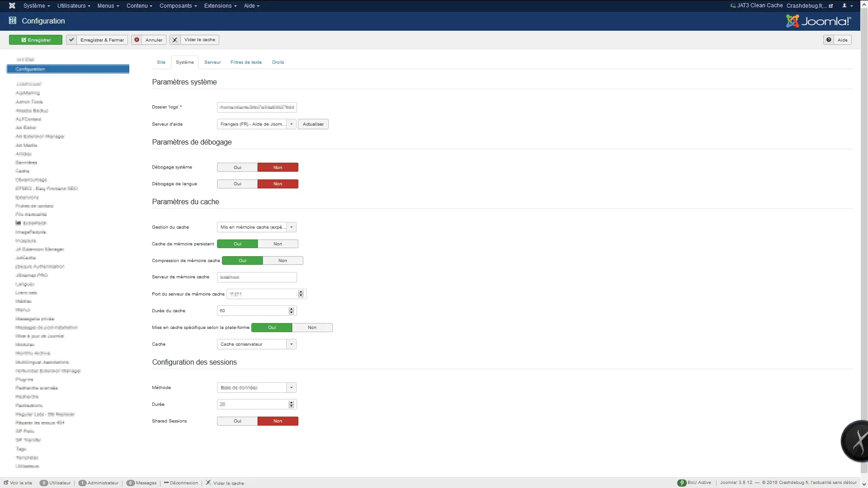
Task: Open the Contenu menu dropdown
Action: [x=139, y=6]
